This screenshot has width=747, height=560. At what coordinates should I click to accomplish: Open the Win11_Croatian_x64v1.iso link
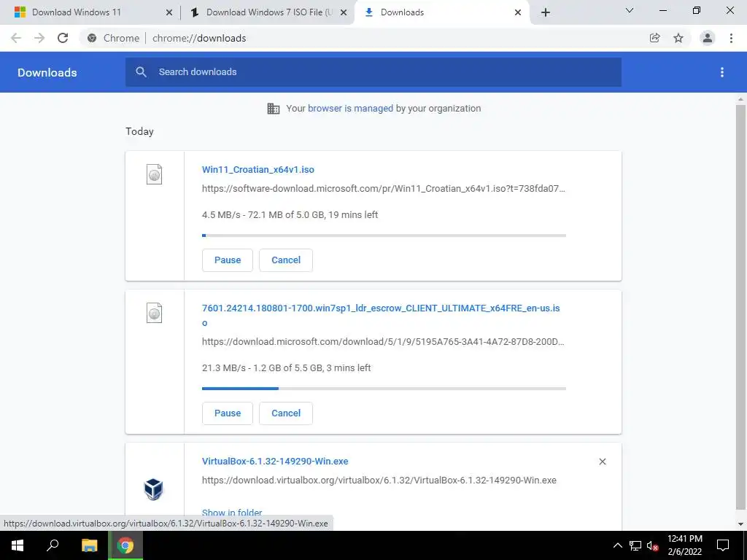(258, 169)
